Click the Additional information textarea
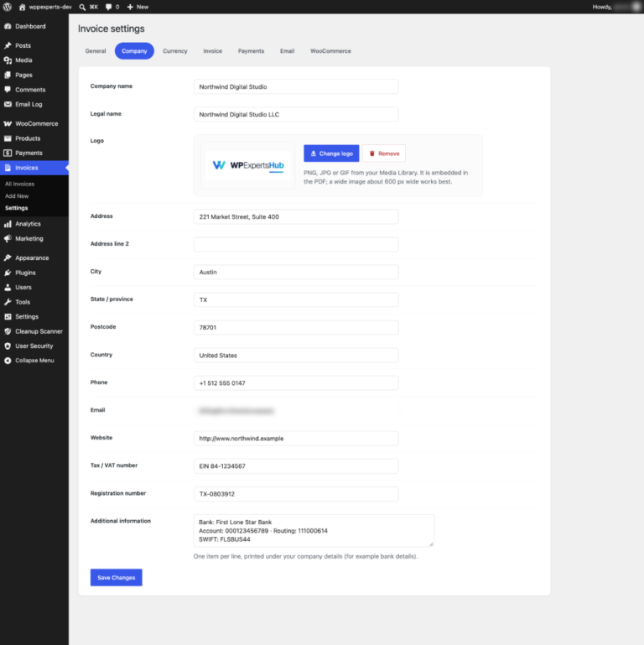This screenshot has width=644, height=645. (x=314, y=531)
